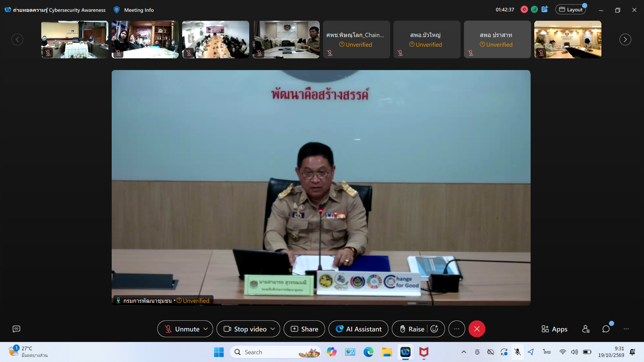Show previous participant thumbnails

[x=17, y=40]
